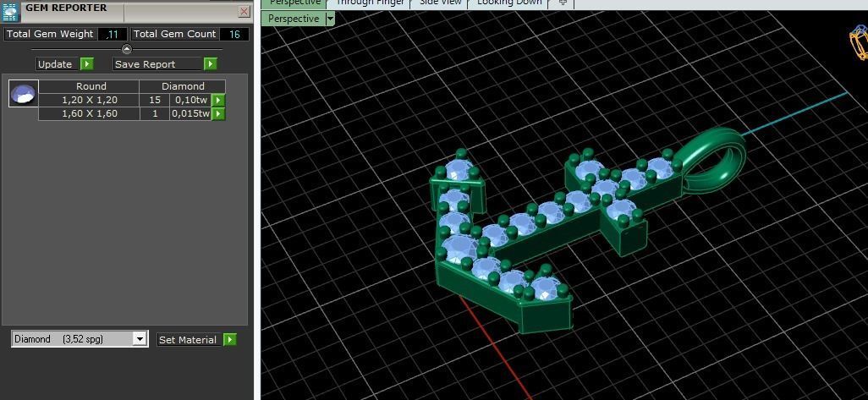The height and width of the screenshot is (400, 868).
Task: Click the Gem Reporter panel icon
Action: tap(10, 12)
